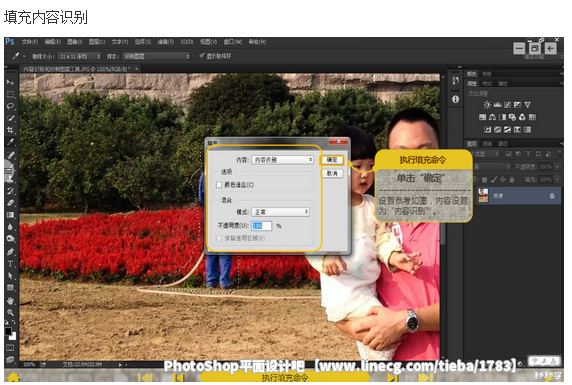Toggle Quick Mask mode icon
Viewport: 572px width, 385px height.
click(x=10, y=348)
